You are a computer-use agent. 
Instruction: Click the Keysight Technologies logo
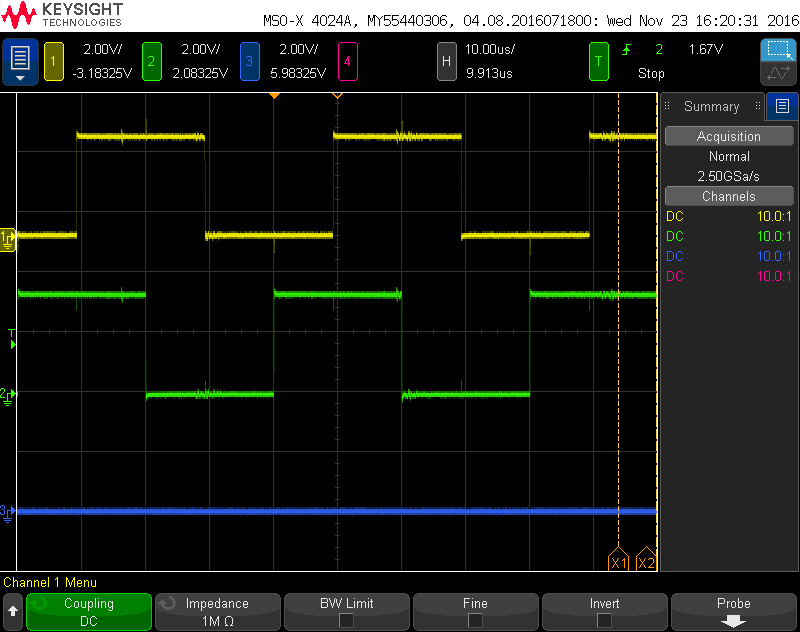pyautogui.click(x=62, y=14)
